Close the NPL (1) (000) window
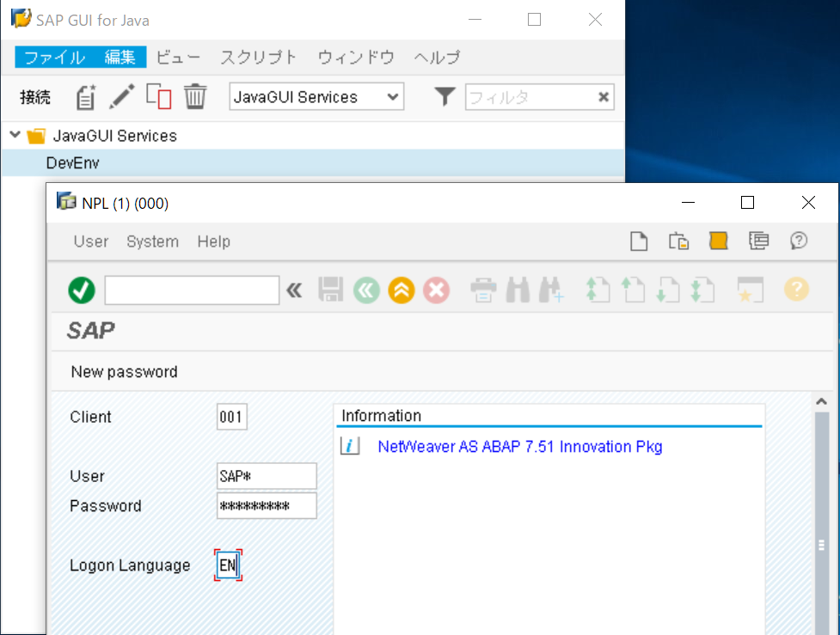Screen dimensions: 840x635 (808, 203)
